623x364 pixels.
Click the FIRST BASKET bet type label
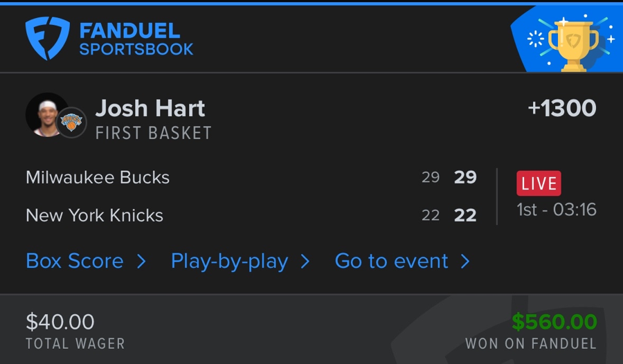click(x=153, y=133)
